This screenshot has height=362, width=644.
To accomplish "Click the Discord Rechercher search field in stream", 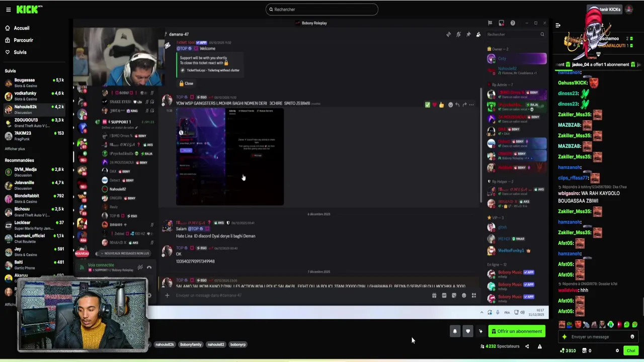I will 515,34.
